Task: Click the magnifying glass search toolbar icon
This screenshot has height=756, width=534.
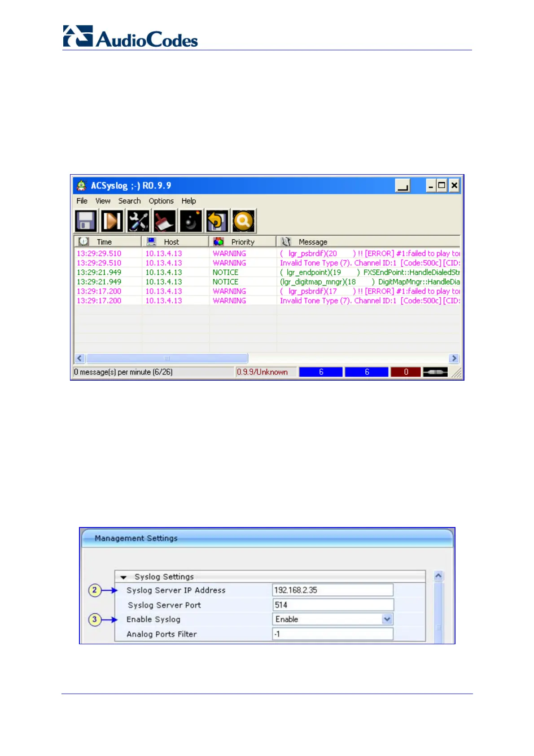Action: (x=244, y=221)
